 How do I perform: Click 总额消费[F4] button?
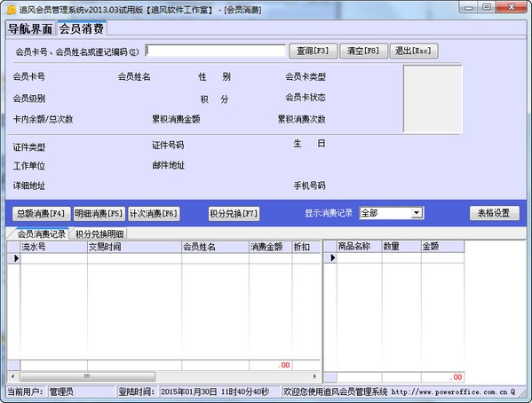click(42, 213)
